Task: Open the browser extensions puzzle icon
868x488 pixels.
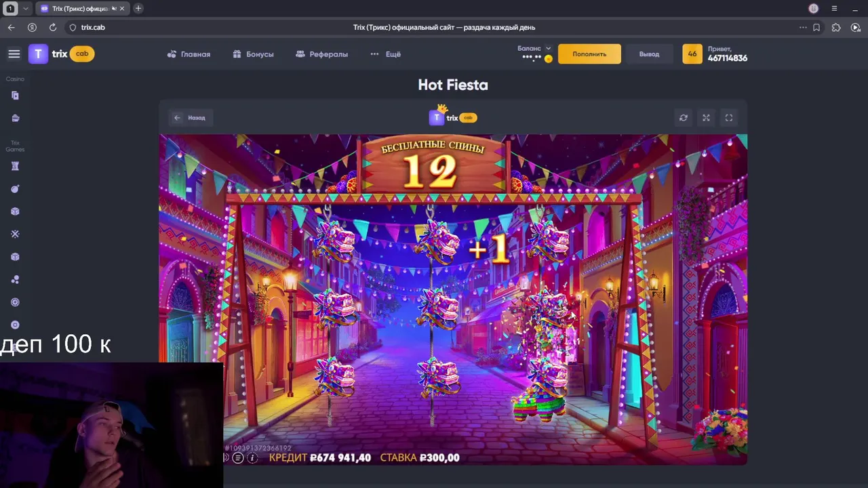Action: tap(836, 28)
